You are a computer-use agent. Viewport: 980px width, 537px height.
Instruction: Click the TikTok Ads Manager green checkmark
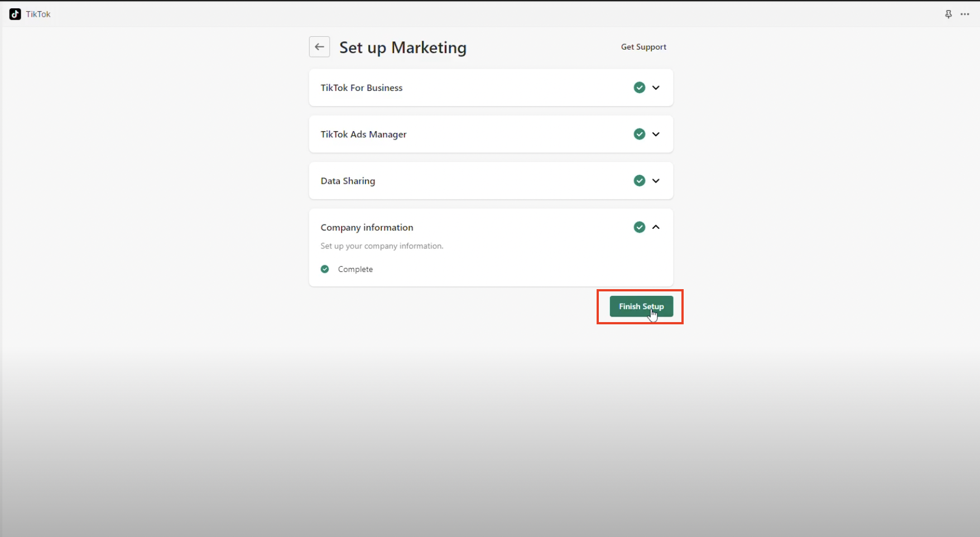pyautogui.click(x=640, y=134)
